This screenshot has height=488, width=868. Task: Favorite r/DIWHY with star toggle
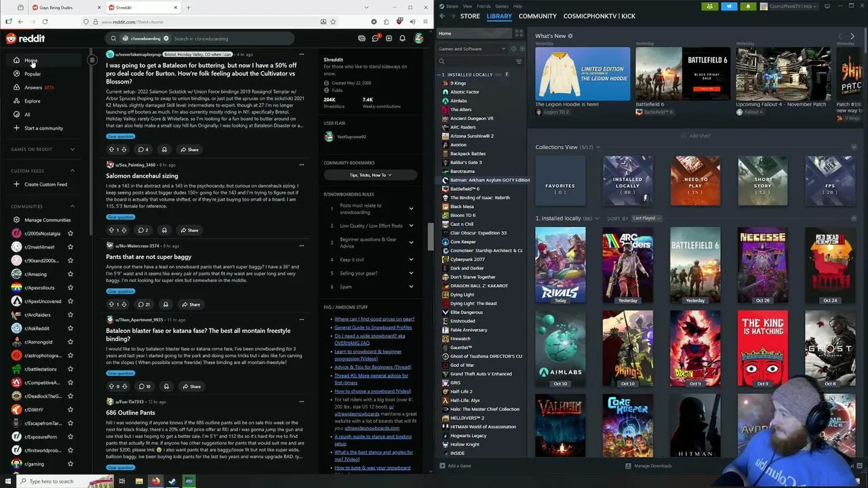pos(70,410)
